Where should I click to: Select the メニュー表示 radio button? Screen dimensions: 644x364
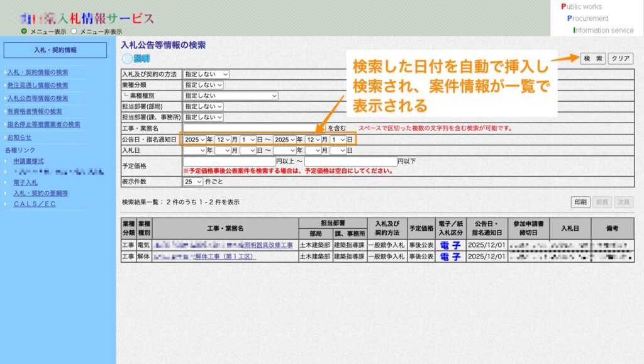[x=24, y=31]
